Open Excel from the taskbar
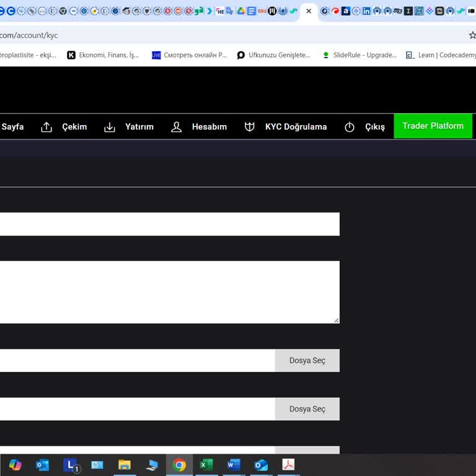476x476 pixels. point(206,465)
